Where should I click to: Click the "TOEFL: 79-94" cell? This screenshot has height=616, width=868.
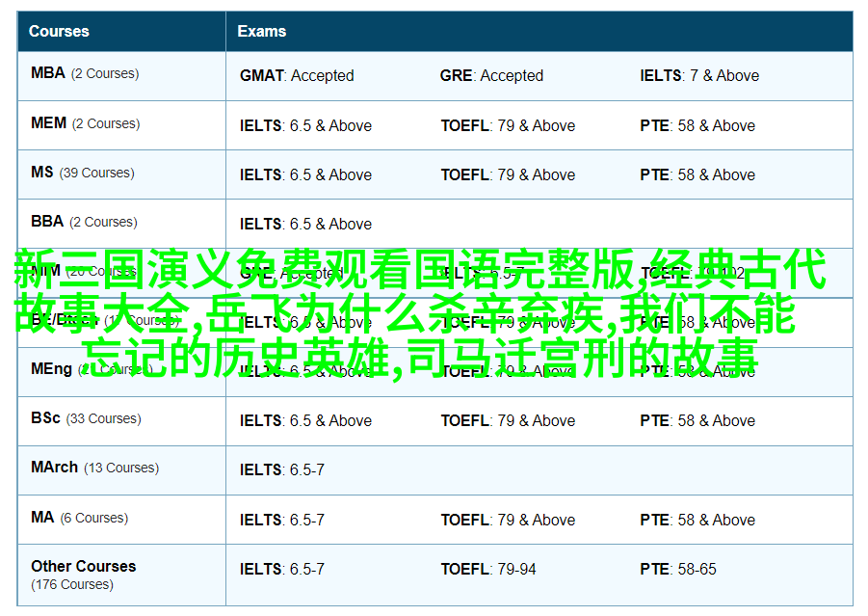488,570
